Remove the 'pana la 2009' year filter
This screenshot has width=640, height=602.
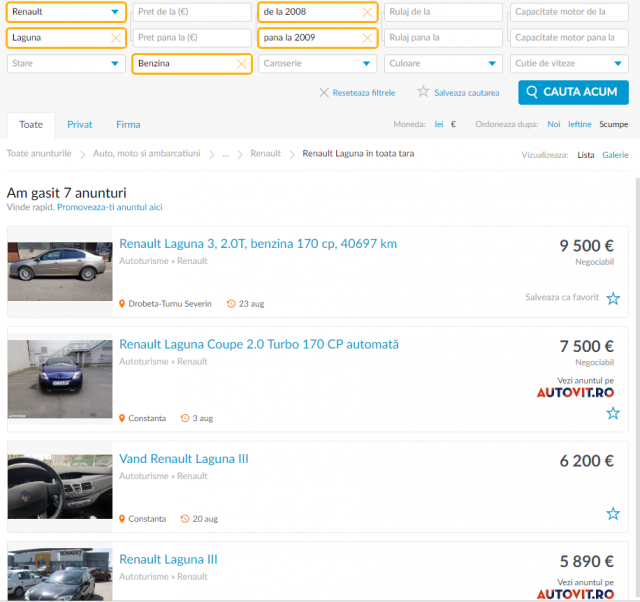click(x=367, y=38)
